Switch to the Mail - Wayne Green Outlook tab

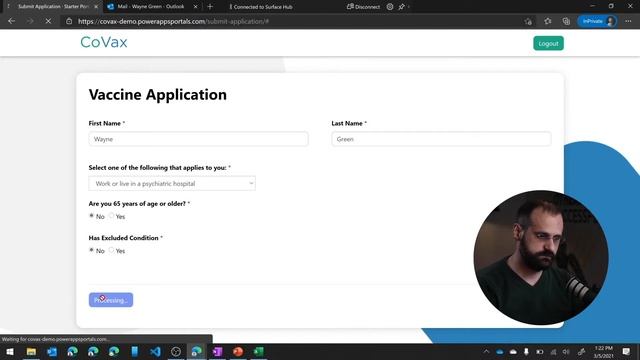pos(150,7)
